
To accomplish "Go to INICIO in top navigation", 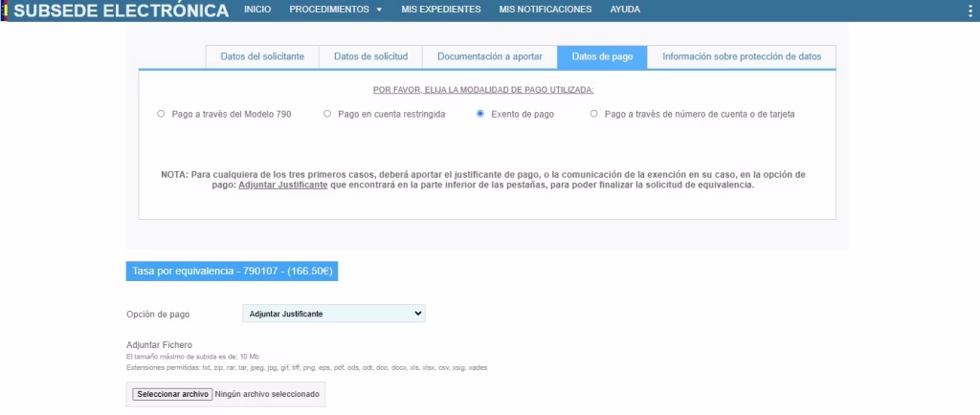I will (257, 10).
